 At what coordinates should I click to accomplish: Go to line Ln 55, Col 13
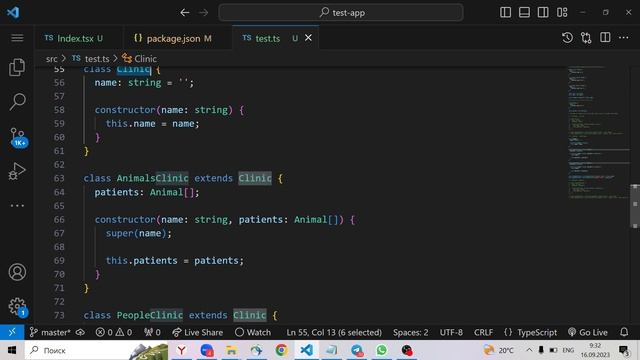(334, 332)
